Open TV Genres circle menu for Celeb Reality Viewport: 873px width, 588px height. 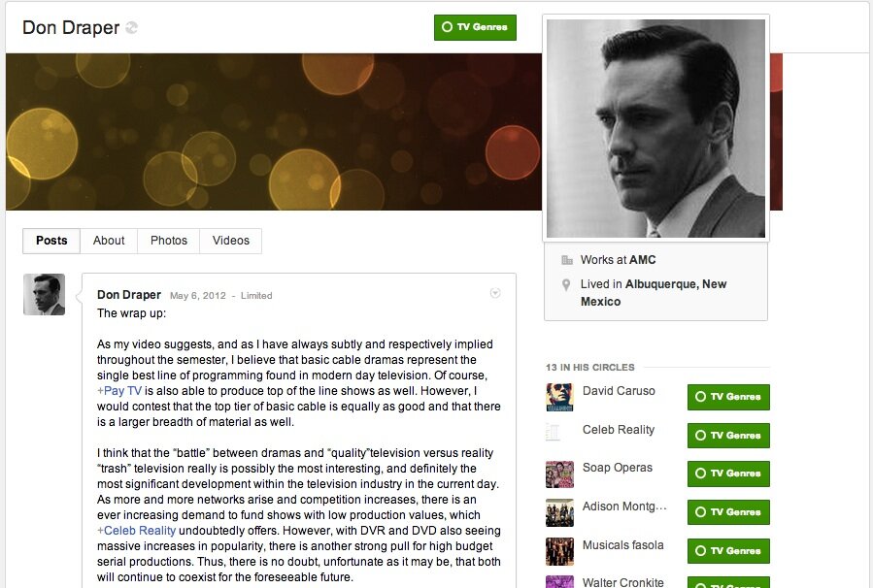coord(728,435)
